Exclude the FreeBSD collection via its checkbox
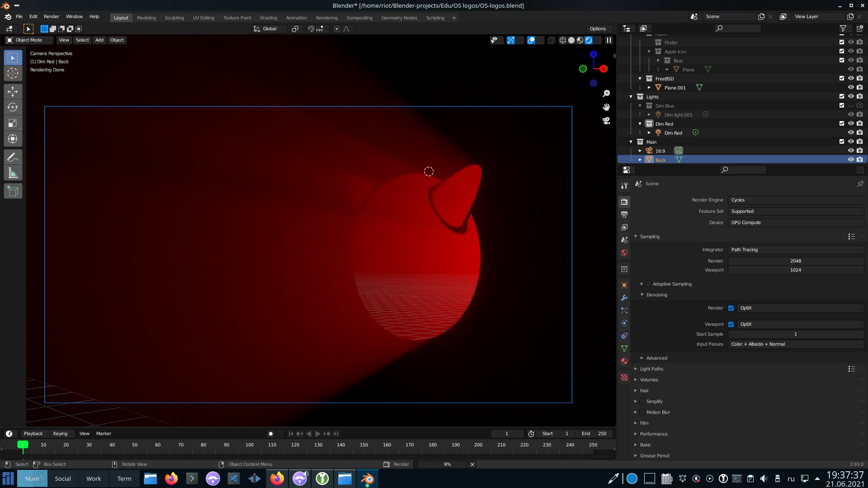 click(x=842, y=78)
